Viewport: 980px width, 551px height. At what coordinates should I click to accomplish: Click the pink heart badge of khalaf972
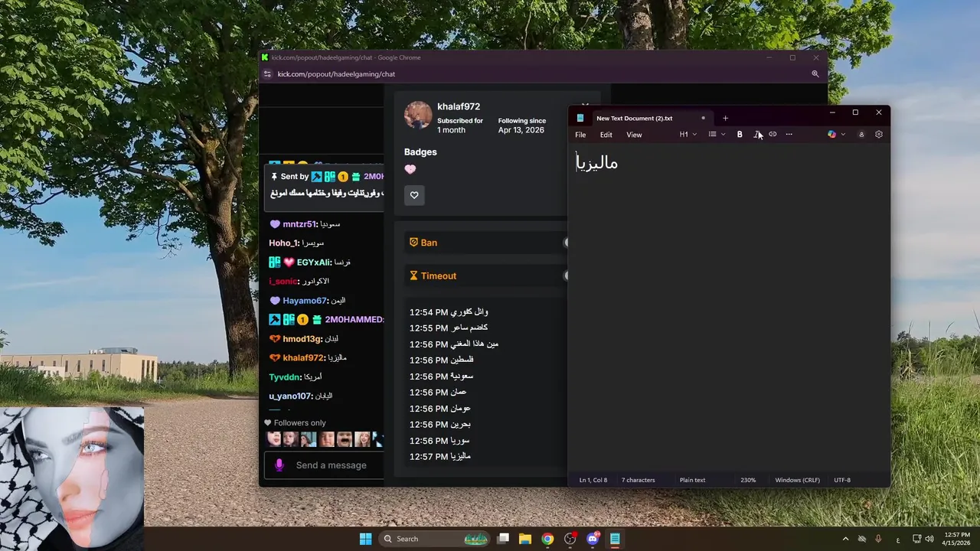(410, 169)
